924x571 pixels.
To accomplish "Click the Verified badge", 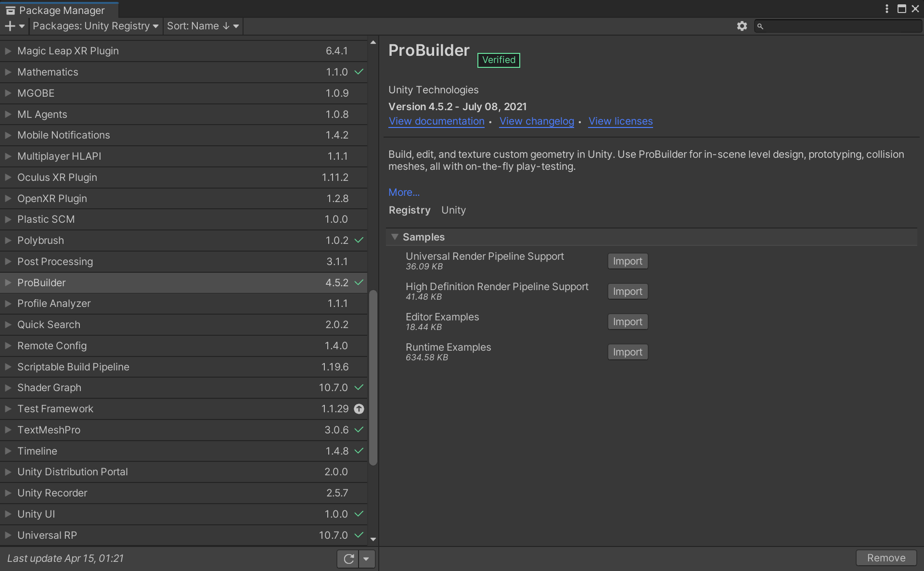I will (499, 60).
